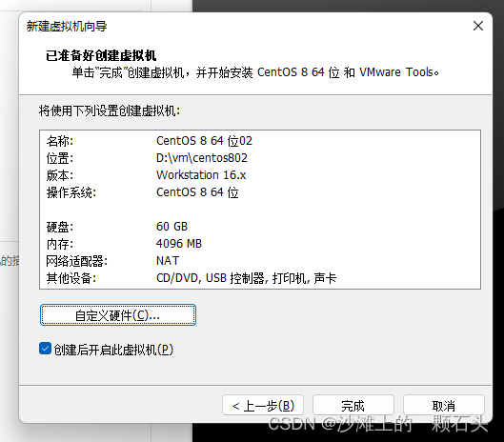
Task: Click the 其他设备: label in settings list
Action: 71,278
